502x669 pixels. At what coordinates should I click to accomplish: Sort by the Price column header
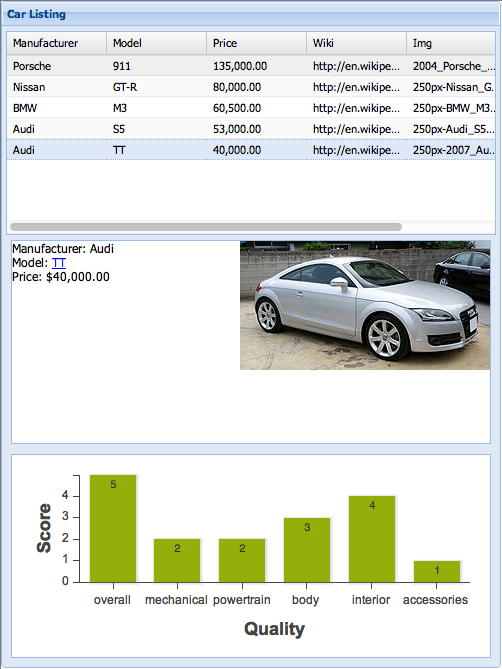pyautogui.click(x=256, y=43)
